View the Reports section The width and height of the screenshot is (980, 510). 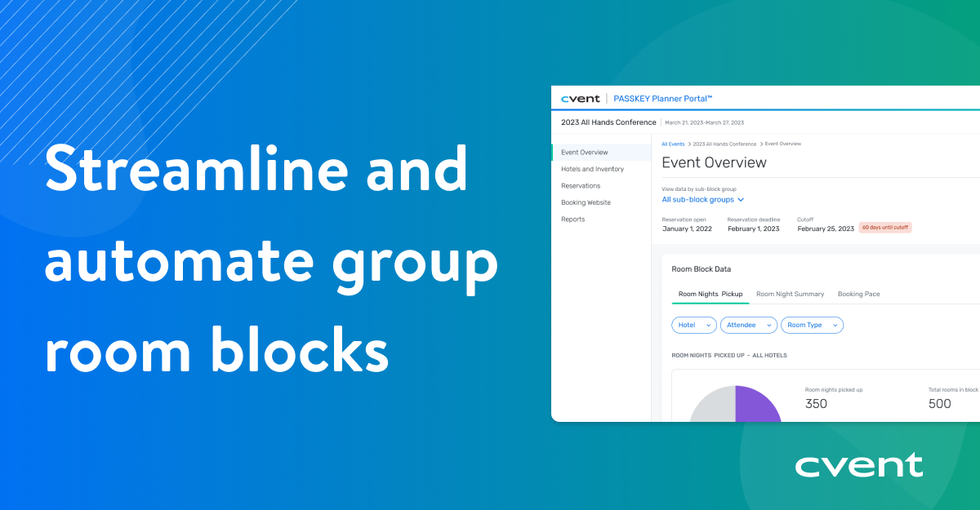(x=573, y=219)
